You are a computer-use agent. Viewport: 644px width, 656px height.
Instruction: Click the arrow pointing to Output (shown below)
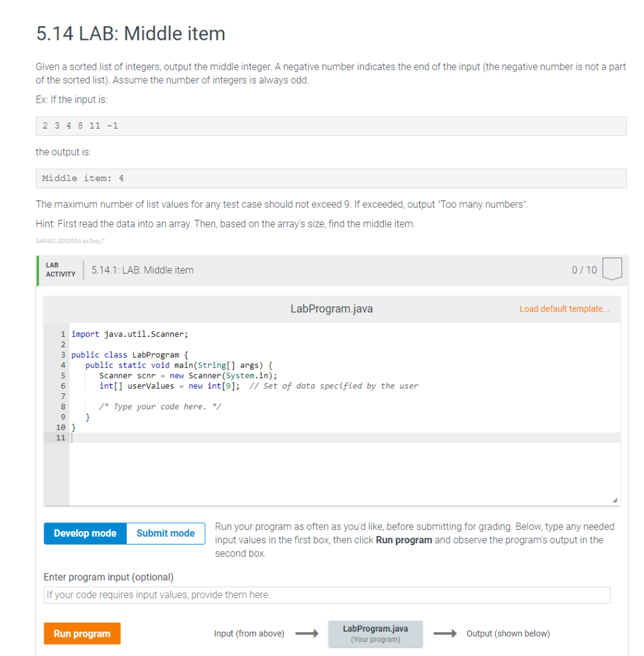[446, 634]
